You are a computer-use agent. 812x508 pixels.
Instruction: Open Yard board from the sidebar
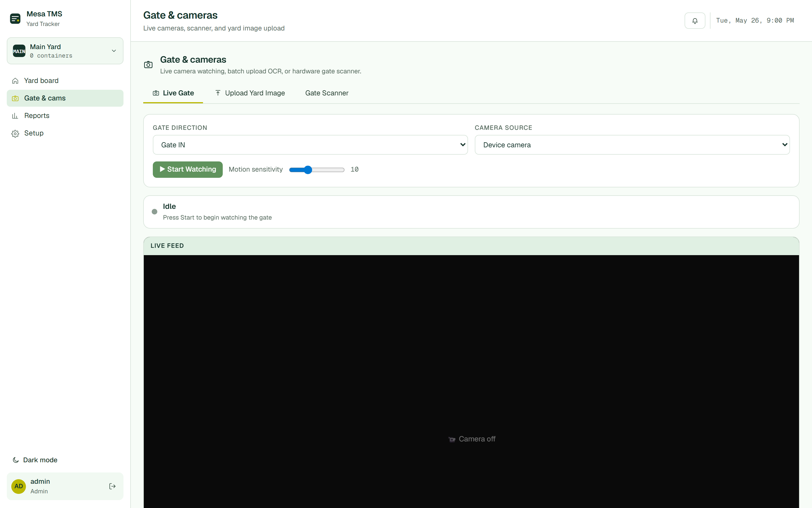click(x=65, y=81)
